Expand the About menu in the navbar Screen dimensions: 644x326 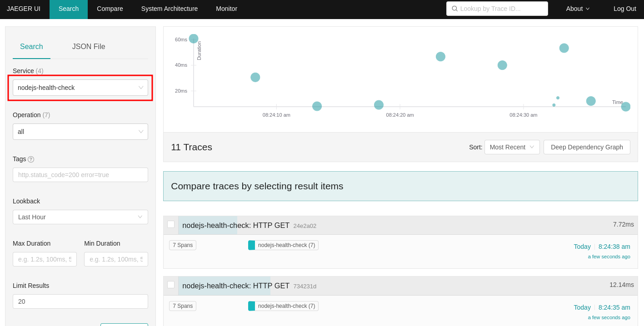coord(578,9)
